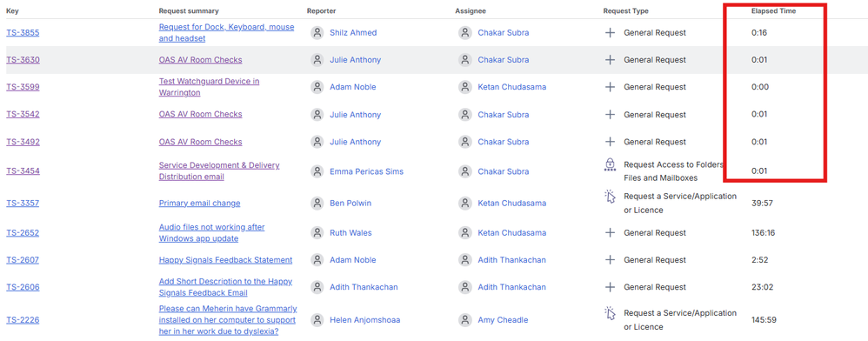Viewport: 868px width, 341px height.
Task: Click the assignee avatar in row TS-3357
Action: coord(465,204)
